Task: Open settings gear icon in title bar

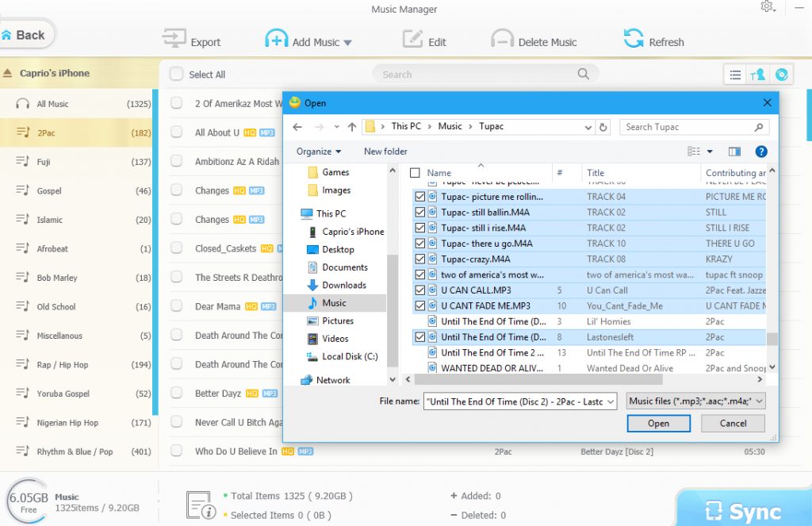Action: pyautogui.click(x=767, y=6)
